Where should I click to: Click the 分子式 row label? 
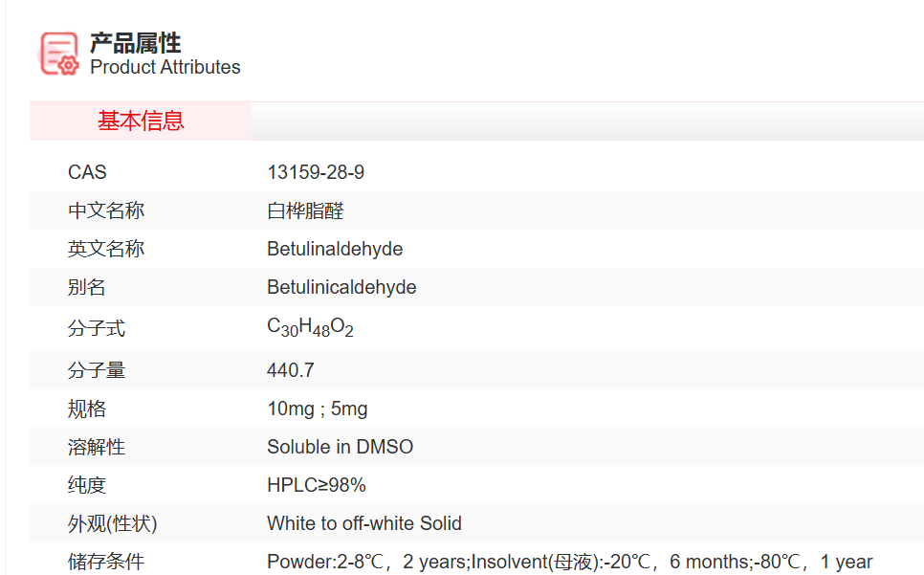point(97,328)
